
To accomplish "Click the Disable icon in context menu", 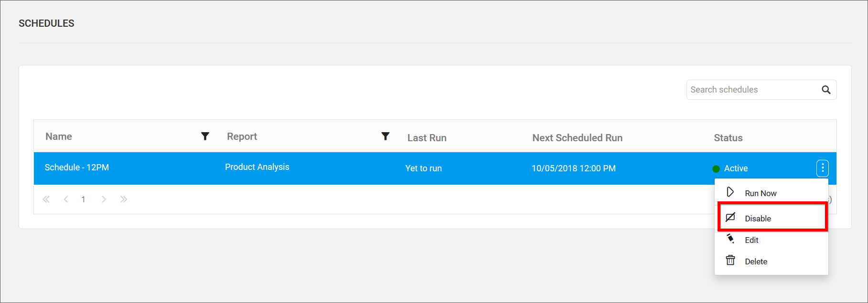I will [730, 218].
